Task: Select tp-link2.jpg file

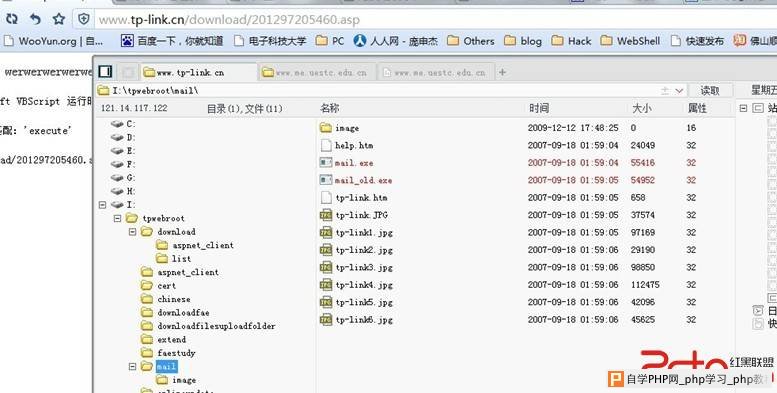Action: tap(356, 249)
